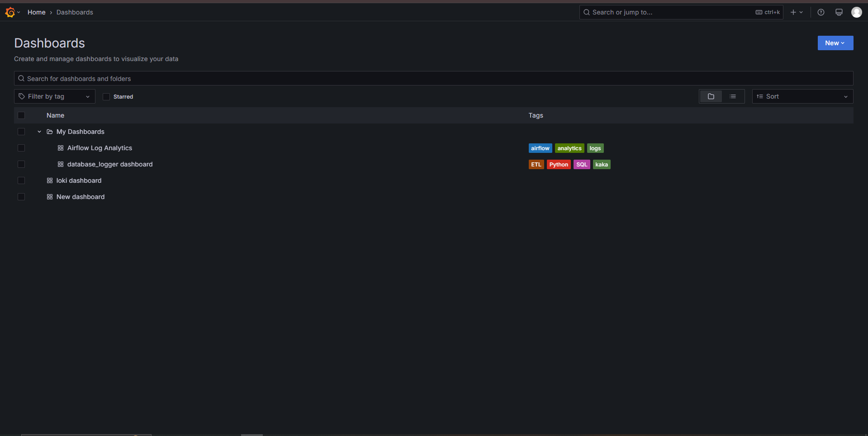Image resolution: width=868 pixels, height=436 pixels.
Task: Collapse the My Dashboards folder chevron
Action: pos(39,132)
